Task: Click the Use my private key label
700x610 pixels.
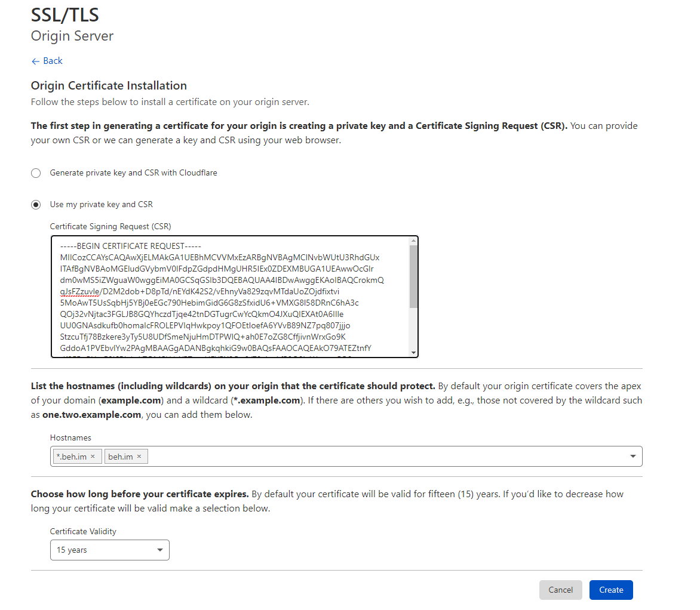Action: click(101, 205)
